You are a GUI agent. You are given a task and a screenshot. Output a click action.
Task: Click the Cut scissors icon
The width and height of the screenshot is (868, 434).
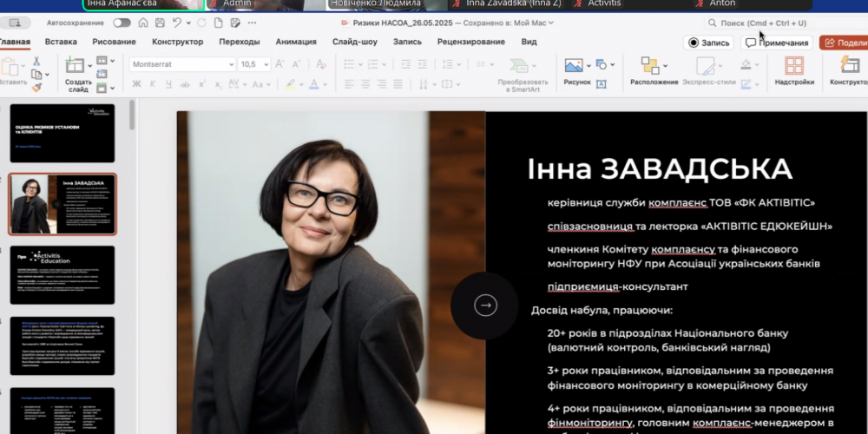(x=36, y=61)
